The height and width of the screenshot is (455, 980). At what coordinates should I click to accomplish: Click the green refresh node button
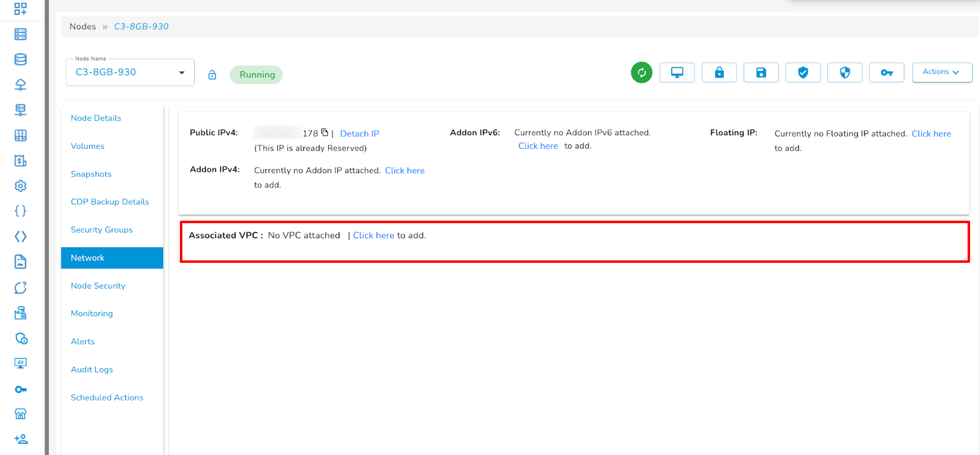[x=641, y=73]
